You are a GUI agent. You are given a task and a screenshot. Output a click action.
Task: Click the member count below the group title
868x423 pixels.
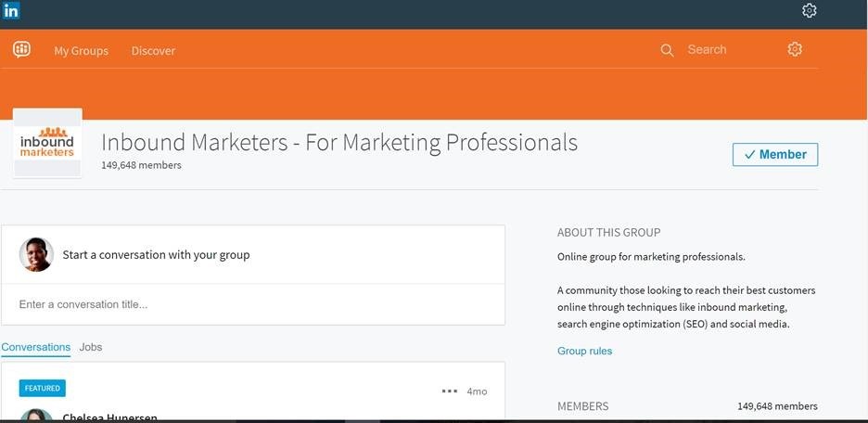(141, 165)
